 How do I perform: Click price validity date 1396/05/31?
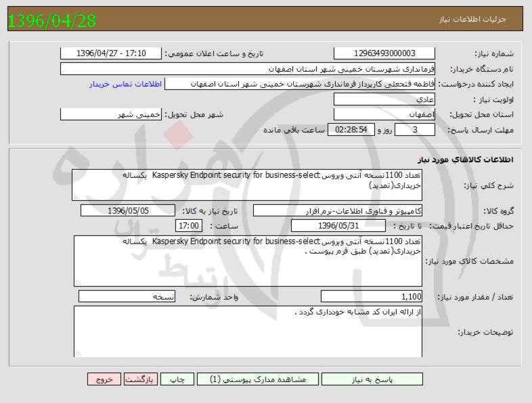[338, 226]
